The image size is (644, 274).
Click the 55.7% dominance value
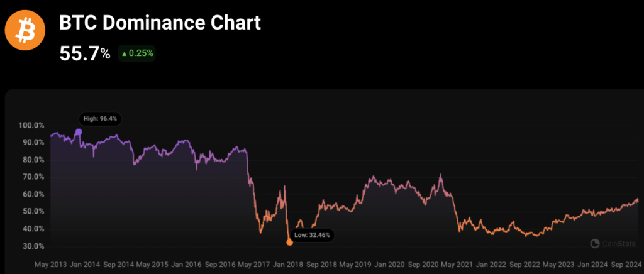pos(85,53)
